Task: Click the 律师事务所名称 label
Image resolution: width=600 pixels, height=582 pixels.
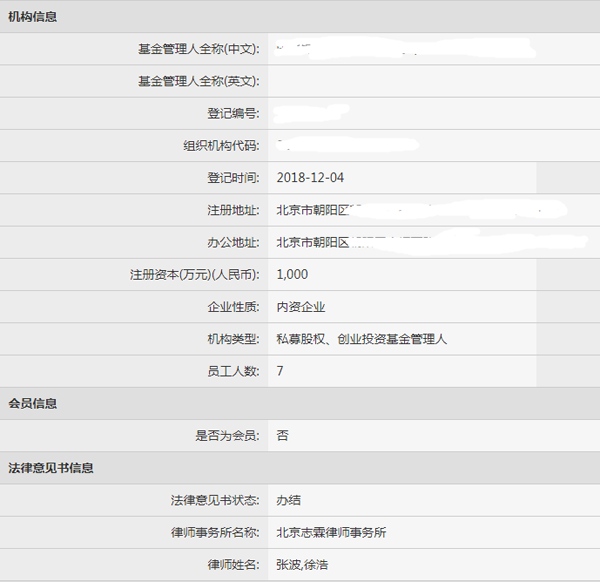Action: 208,533
